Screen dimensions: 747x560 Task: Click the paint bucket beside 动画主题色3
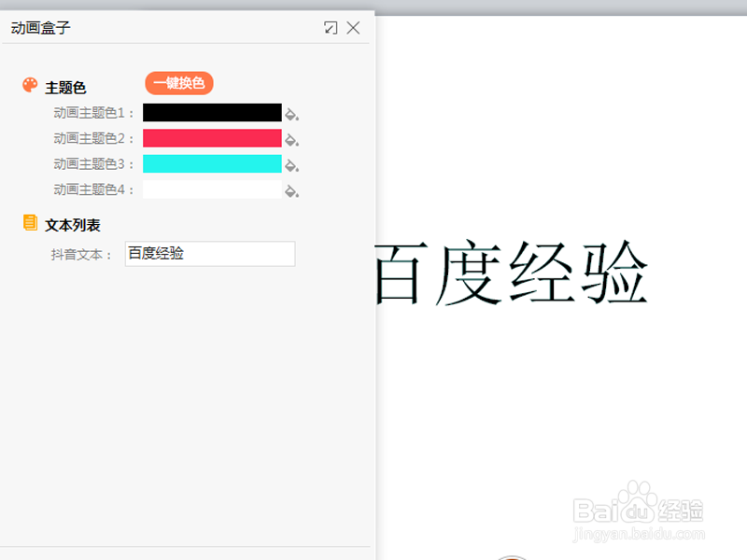coord(291,166)
